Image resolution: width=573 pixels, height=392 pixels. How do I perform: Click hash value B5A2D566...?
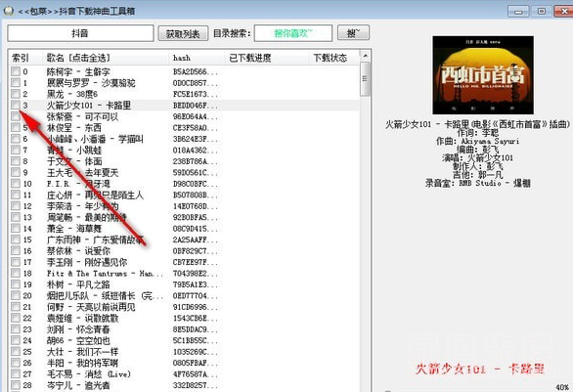[x=196, y=71]
